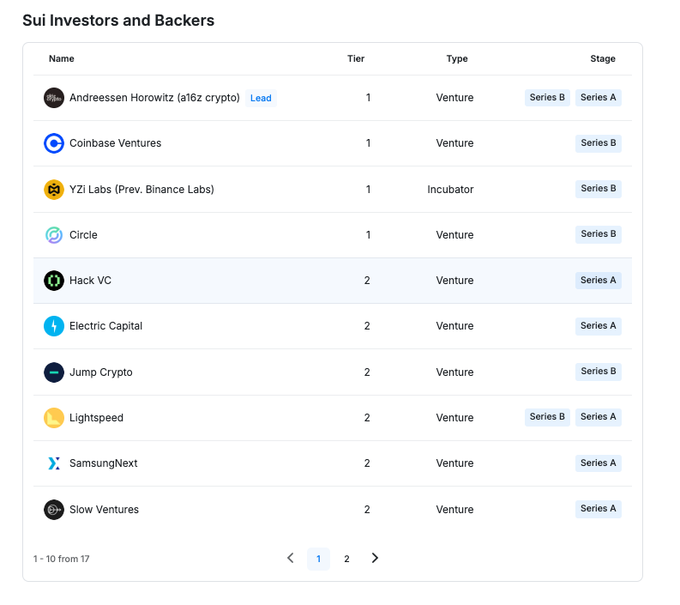The width and height of the screenshot is (680, 605).
Task: Click Series A tag in Hack VC row
Action: pyautogui.click(x=598, y=280)
